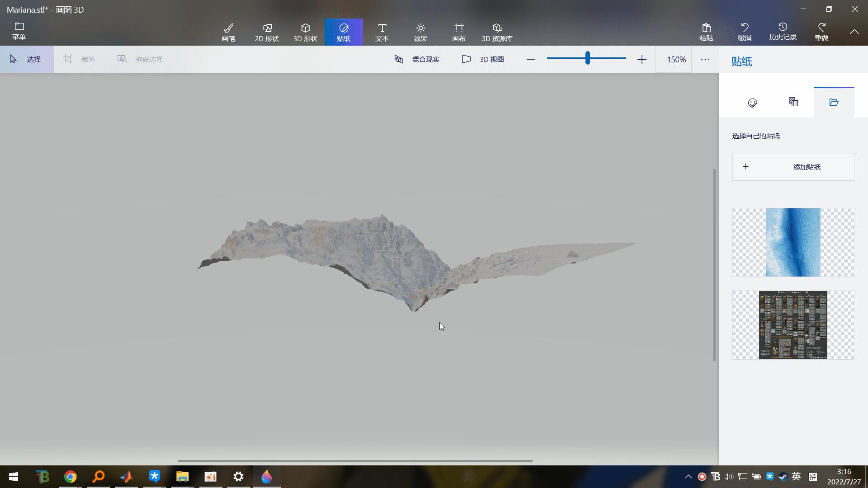Switch to the textures tab
Image resolution: width=868 pixels, height=488 pixels.
793,102
